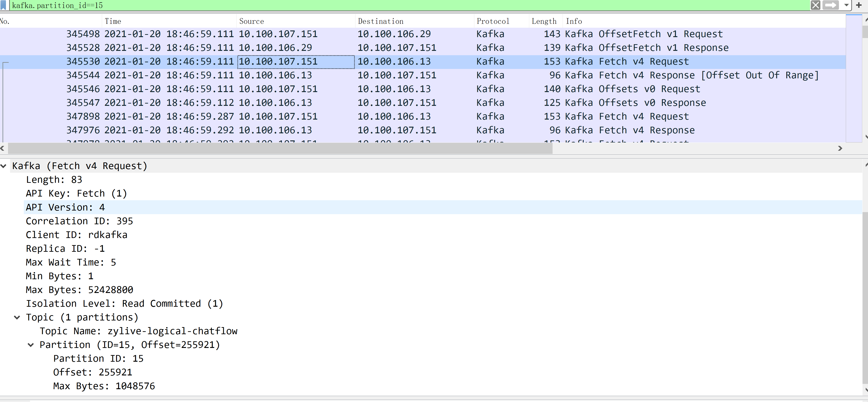
Task: Select packet 345544 Offset Out Of Range
Action: point(404,75)
